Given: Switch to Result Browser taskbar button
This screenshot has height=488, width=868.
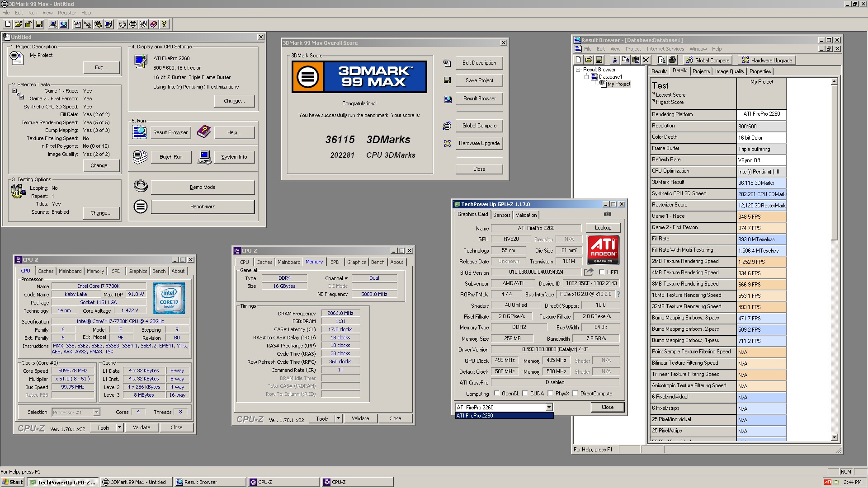Looking at the screenshot, I should tap(210, 482).
